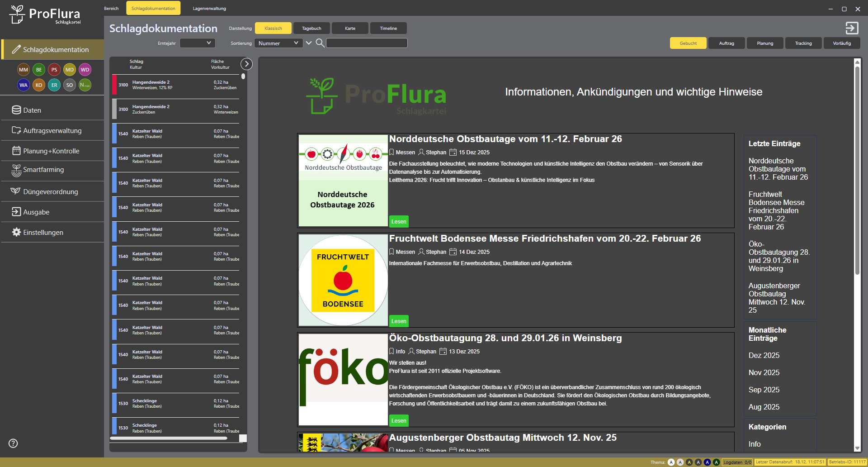Select the Karte display mode
Viewport: 868px width, 467px height.
(350, 29)
